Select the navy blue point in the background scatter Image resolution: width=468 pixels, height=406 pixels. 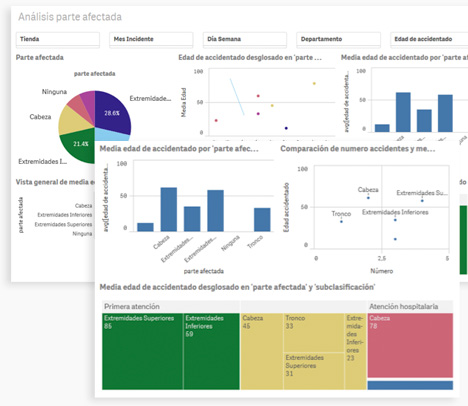coord(286,128)
